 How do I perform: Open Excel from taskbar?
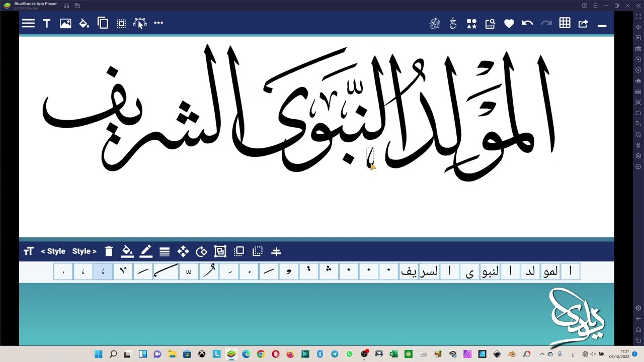tap(393, 354)
